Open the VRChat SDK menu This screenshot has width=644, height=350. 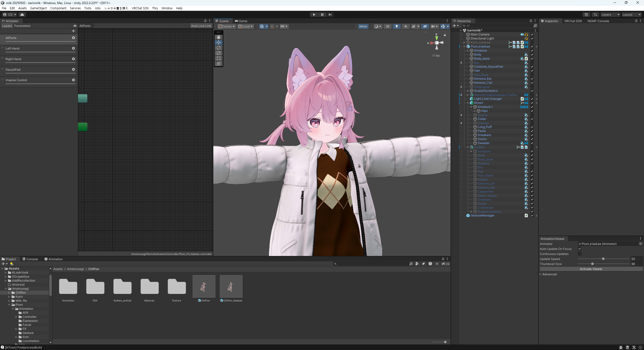click(x=140, y=8)
